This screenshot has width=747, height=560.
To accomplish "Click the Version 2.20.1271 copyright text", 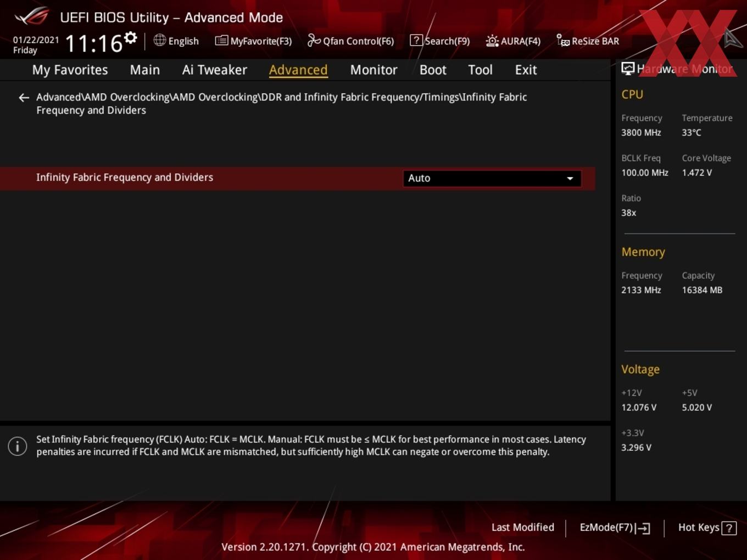I will pyautogui.click(x=373, y=547).
